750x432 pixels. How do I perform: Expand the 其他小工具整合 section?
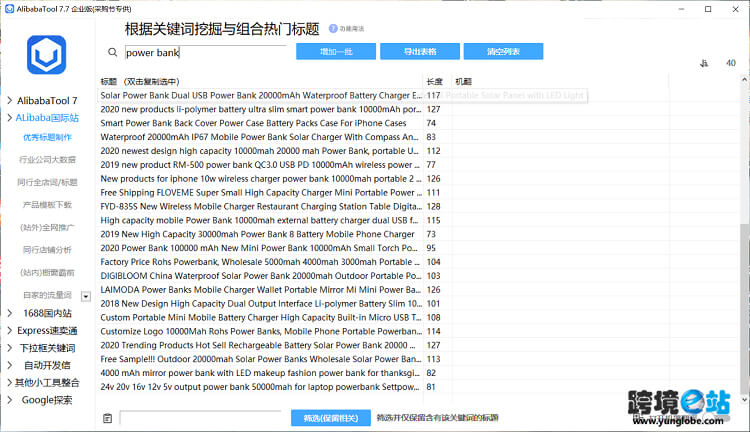(10, 382)
